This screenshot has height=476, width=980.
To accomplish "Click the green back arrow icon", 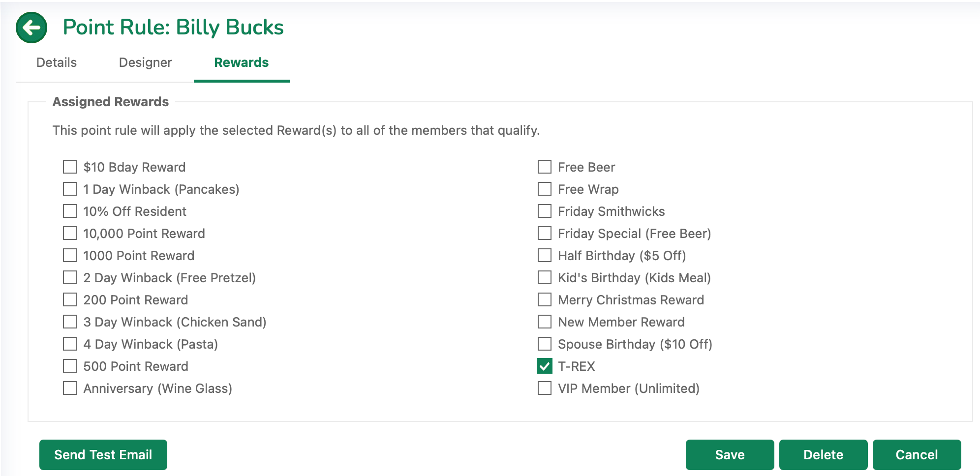I will pyautogui.click(x=31, y=28).
